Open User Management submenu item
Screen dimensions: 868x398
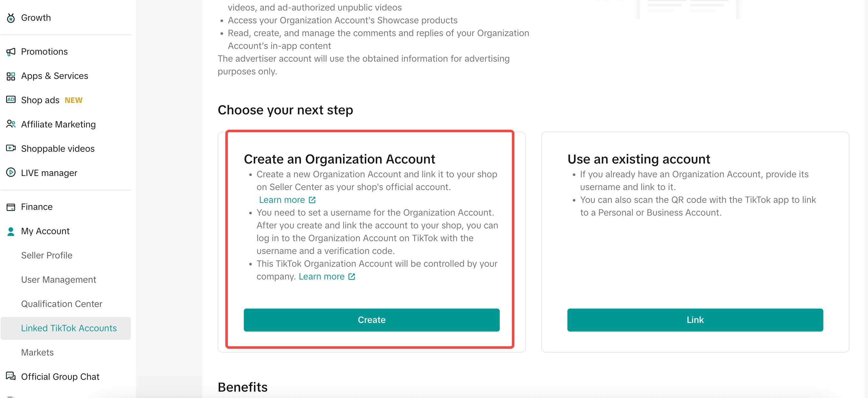click(x=58, y=279)
